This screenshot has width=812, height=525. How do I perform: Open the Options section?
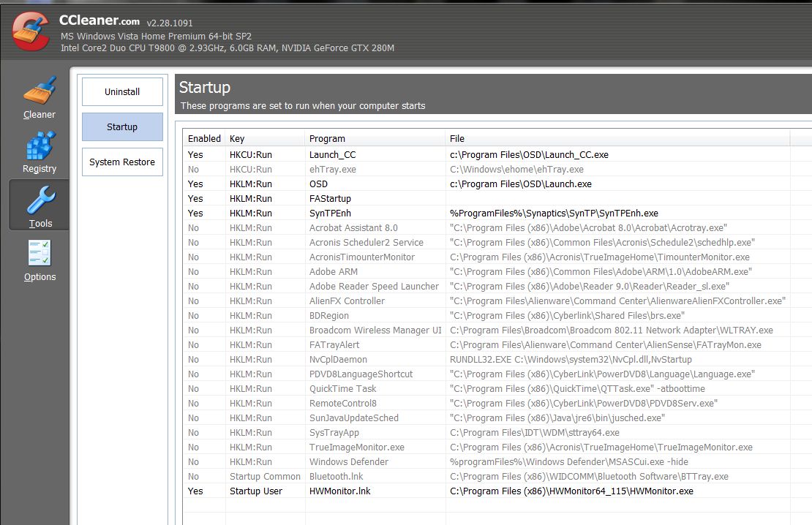coord(40,260)
